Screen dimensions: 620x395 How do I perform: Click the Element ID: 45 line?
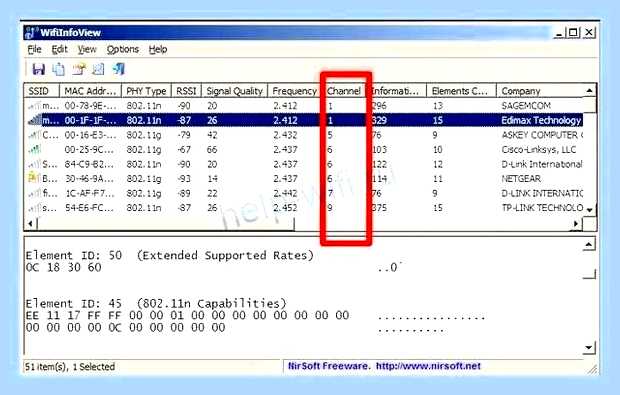click(156, 304)
